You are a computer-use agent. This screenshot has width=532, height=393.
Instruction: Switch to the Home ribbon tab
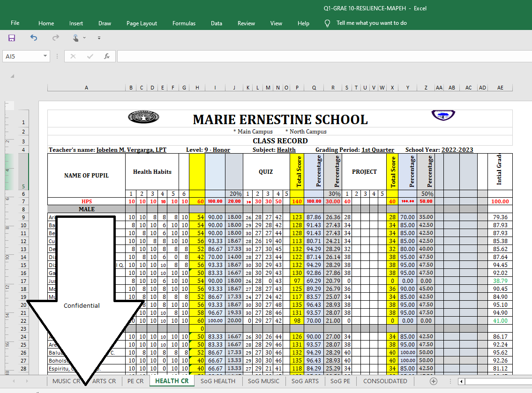pos(46,23)
